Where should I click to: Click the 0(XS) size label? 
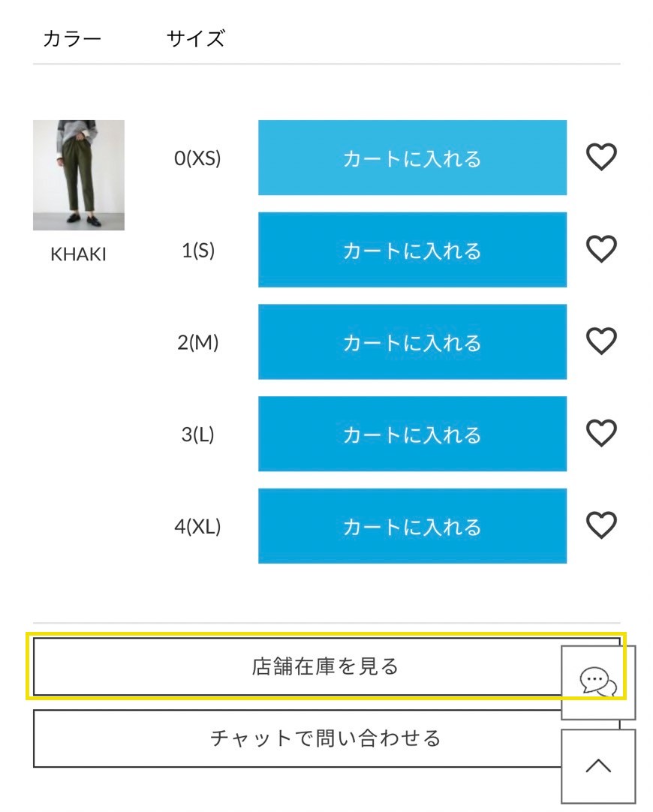[x=197, y=158]
